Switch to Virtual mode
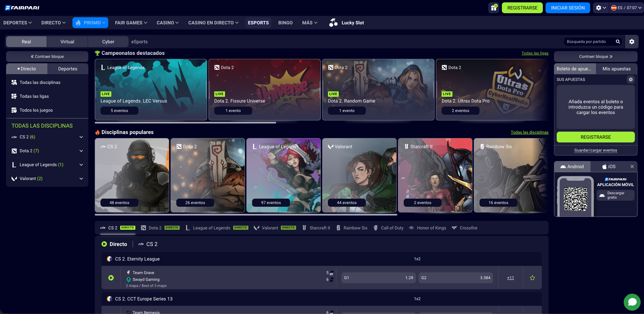Image resolution: width=644 pixels, height=314 pixels. (67, 42)
